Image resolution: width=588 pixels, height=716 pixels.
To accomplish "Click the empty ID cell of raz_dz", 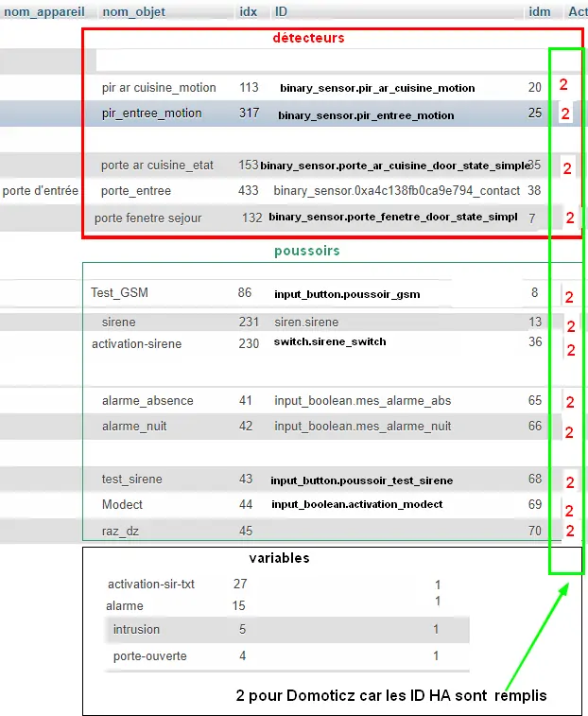I will (392, 531).
